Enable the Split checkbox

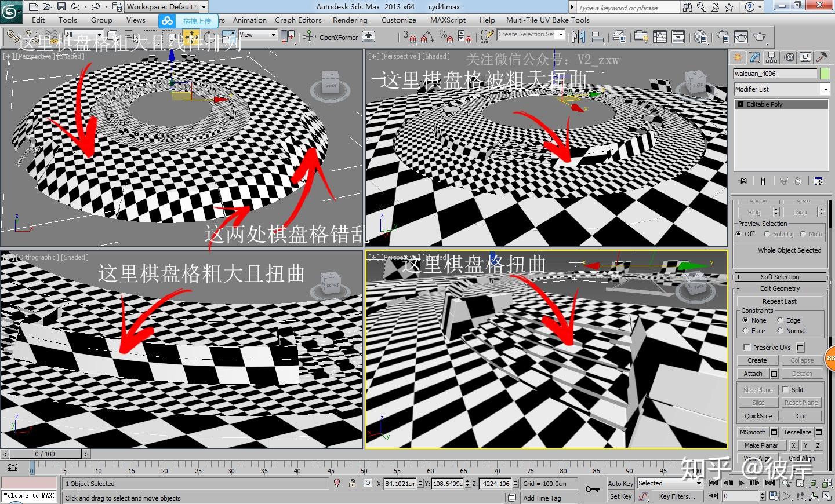(786, 390)
